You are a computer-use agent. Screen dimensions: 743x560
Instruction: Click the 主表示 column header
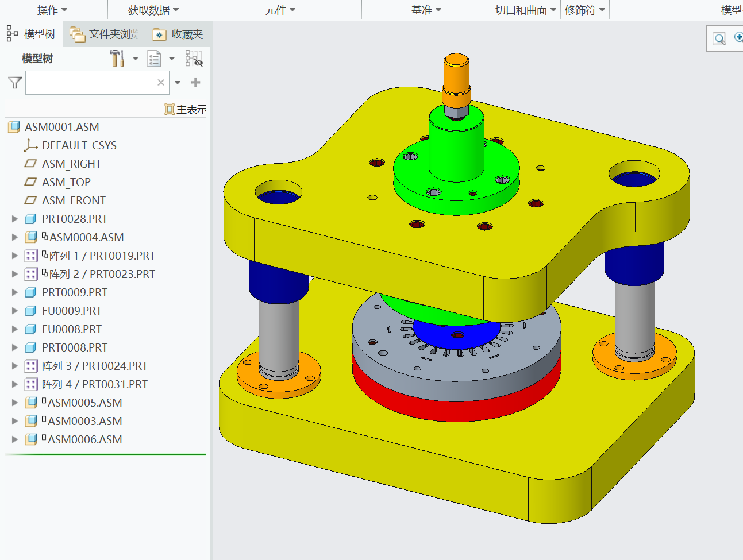[x=186, y=109]
